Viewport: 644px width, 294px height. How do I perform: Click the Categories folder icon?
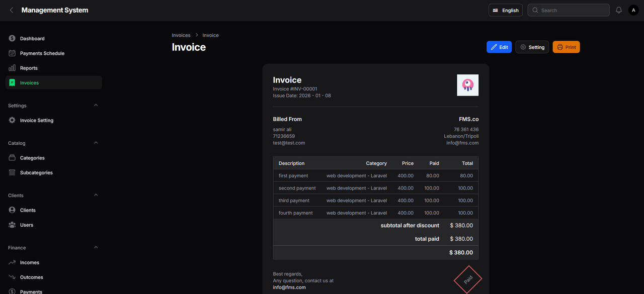[x=12, y=158]
